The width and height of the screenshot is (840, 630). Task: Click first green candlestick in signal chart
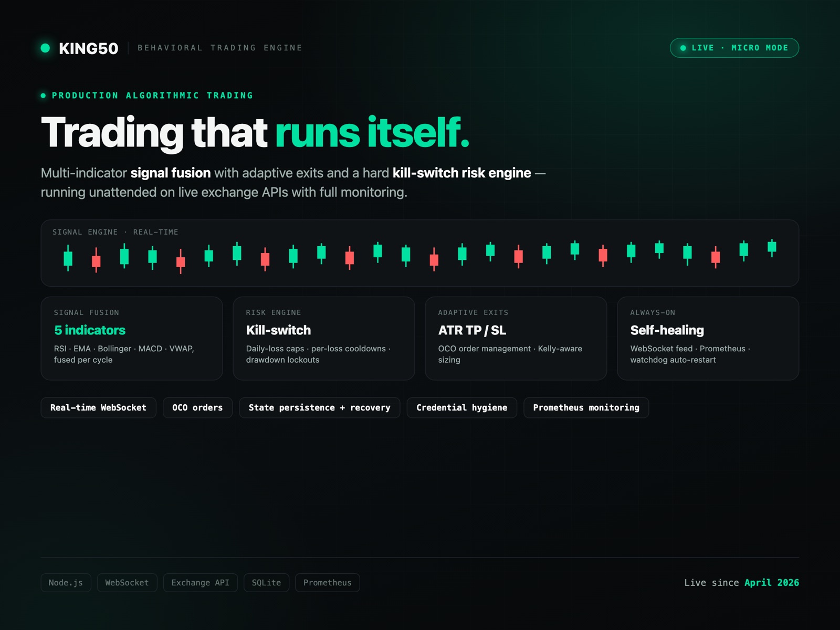click(68, 258)
